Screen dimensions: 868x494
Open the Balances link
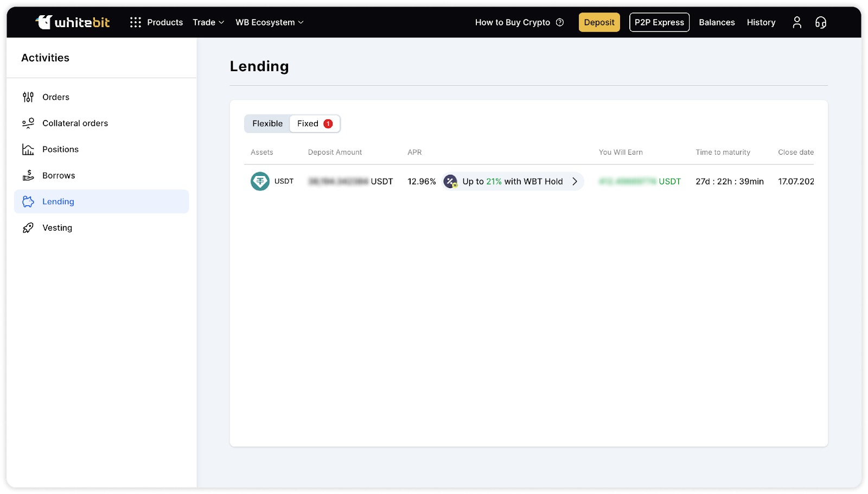tap(717, 22)
